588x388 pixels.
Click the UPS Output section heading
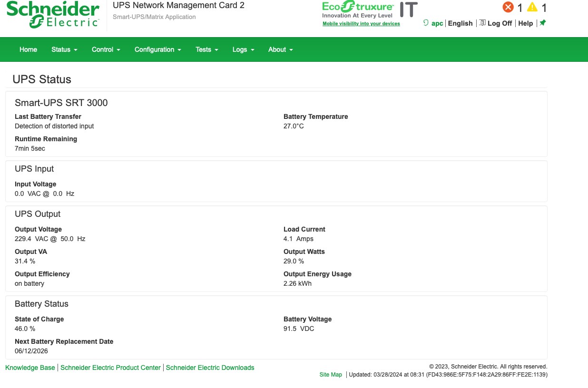point(38,214)
